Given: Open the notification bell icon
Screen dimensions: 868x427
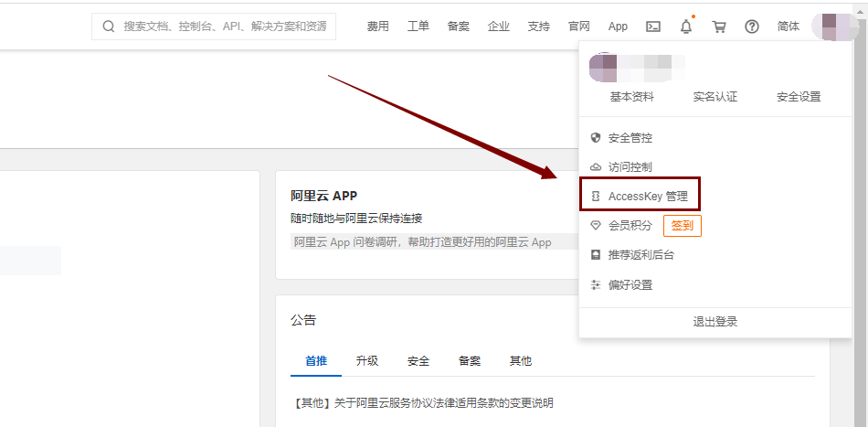Looking at the screenshot, I should click(x=686, y=27).
